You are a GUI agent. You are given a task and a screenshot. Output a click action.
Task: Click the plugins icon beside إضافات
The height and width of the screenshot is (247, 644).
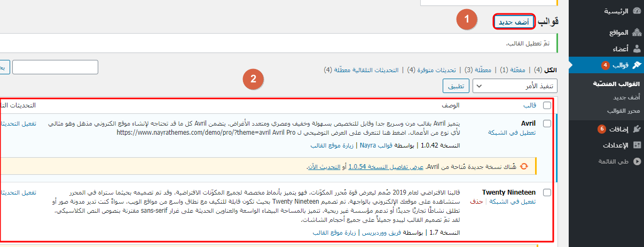pos(637,129)
